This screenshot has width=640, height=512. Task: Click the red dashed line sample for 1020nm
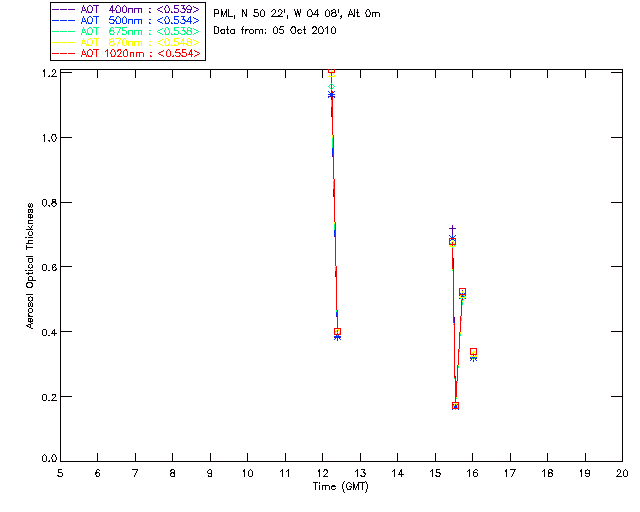[x=64, y=53]
